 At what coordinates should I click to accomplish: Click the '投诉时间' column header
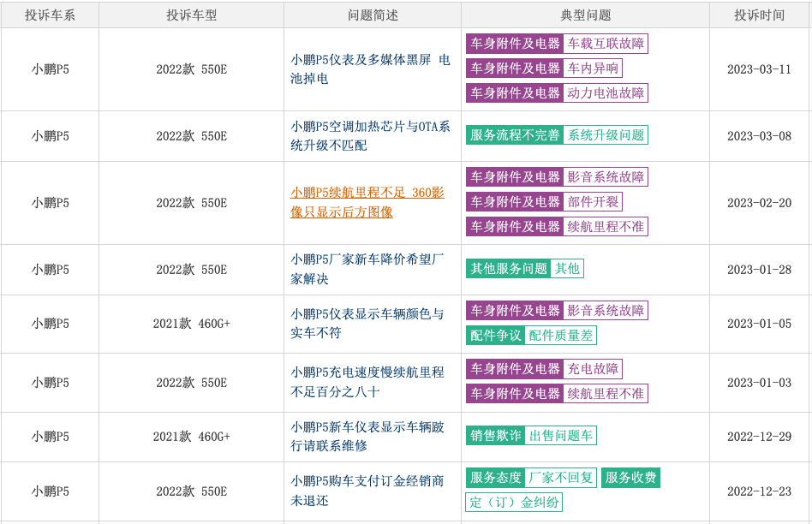pyautogui.click(x=759, y=15)
